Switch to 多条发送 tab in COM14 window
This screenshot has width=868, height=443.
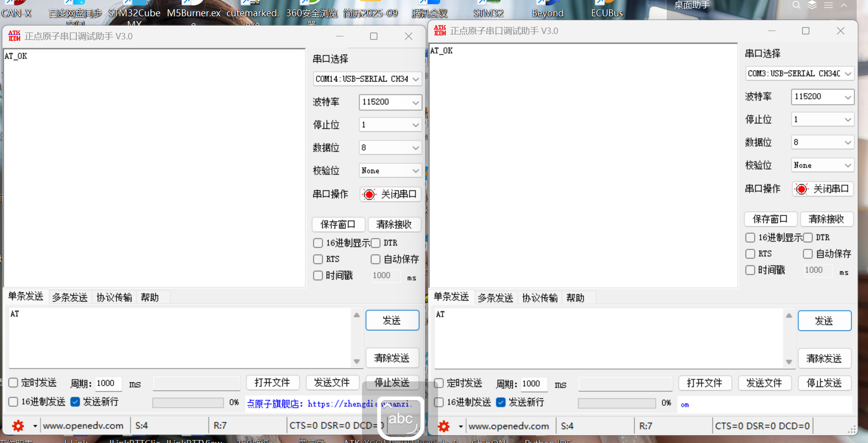[70, 297]
